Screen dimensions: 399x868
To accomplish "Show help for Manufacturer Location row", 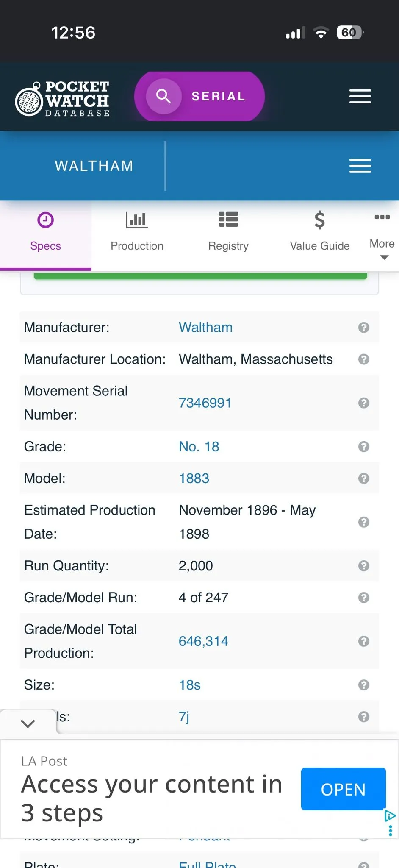I will [x=363, y=359].
